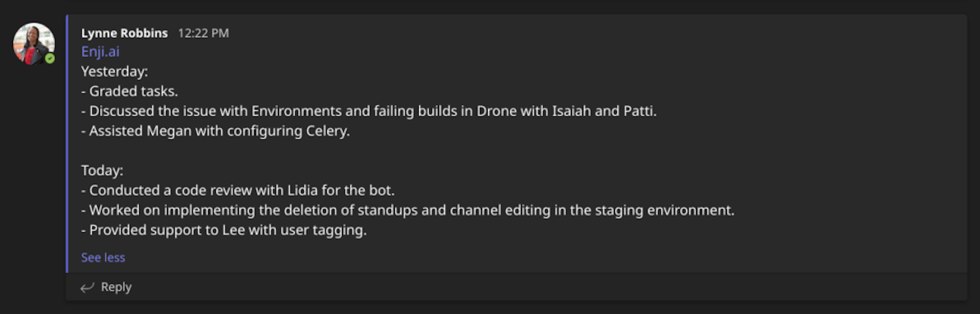The height and width of the screenshot is (314, 980).
Task: Click the line about configuring Celery
Action: [x=215, y=131]
